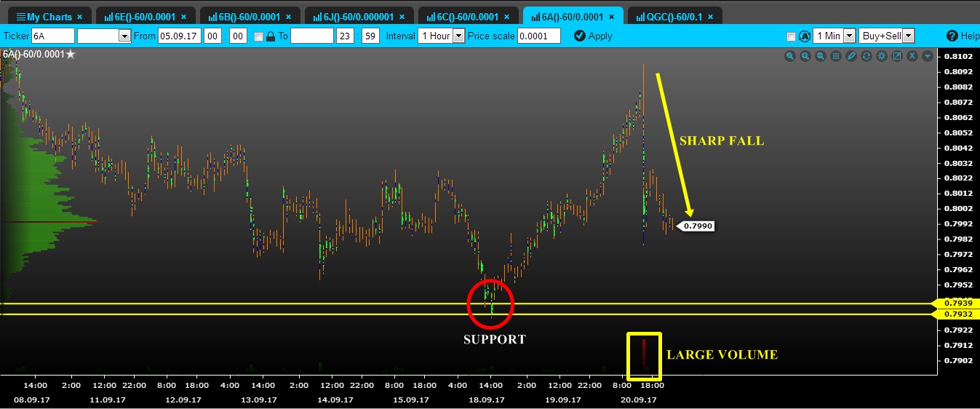
Task: Click the 0.7939 price level label
Action: click(x=955, y=303)
